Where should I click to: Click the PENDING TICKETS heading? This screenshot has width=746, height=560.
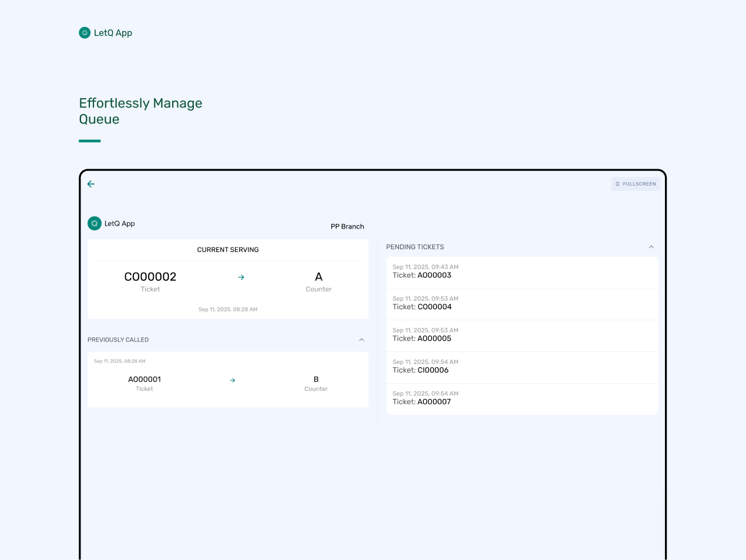415,247
